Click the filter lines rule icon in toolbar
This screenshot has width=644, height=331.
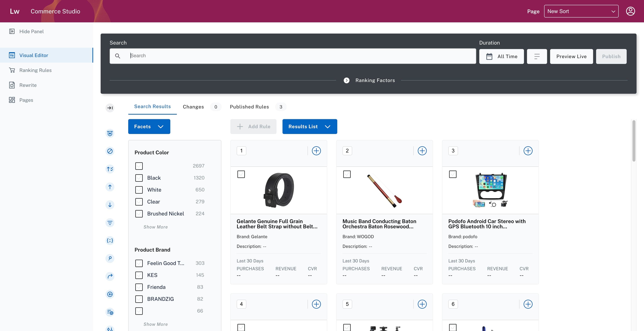tap(110, 223)
